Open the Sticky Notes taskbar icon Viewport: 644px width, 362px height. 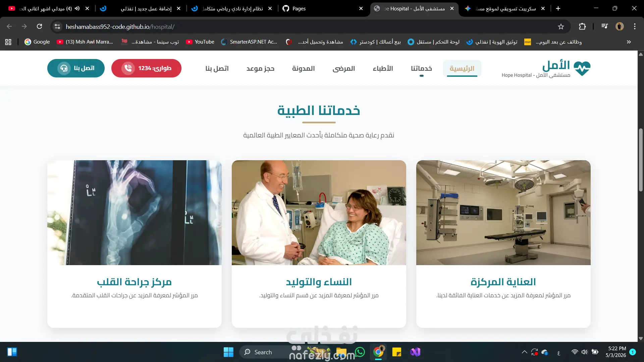pos(396,352)
